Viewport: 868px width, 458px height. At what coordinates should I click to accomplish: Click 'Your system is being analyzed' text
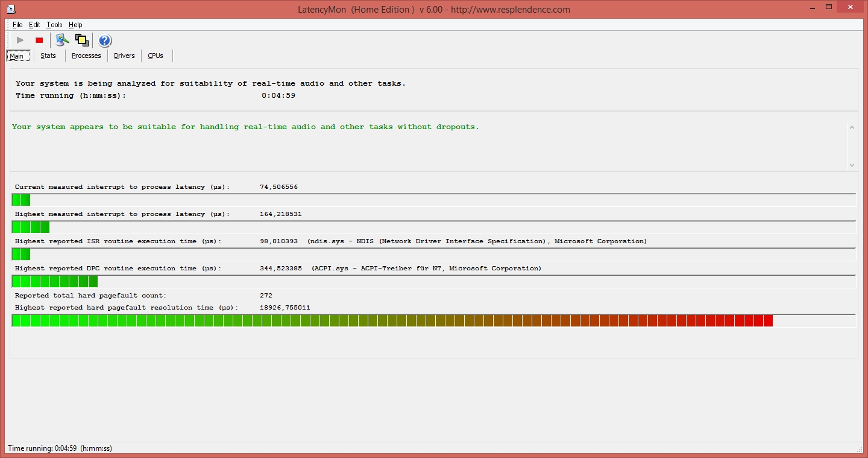click(x=210, y=83)
